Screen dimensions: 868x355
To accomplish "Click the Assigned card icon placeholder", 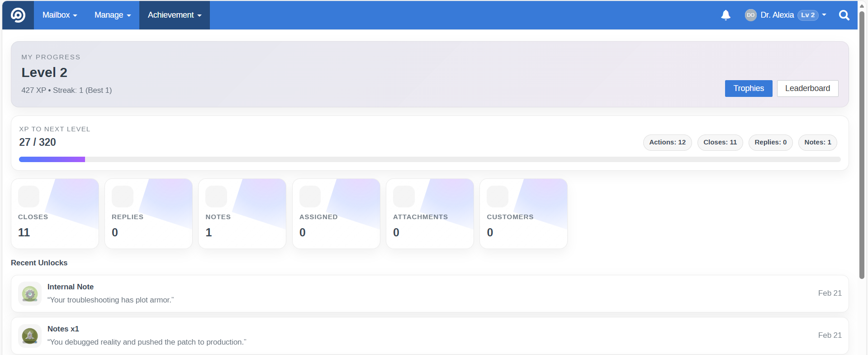I will coord(310,197).
